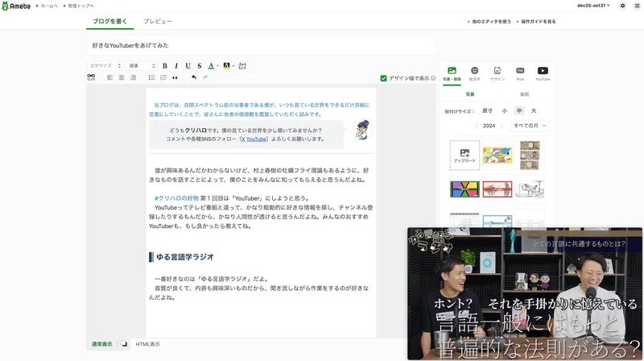Click the blog title input field
Image resolution: width=644 pixels, height=361 pixels.
(261, 45)
